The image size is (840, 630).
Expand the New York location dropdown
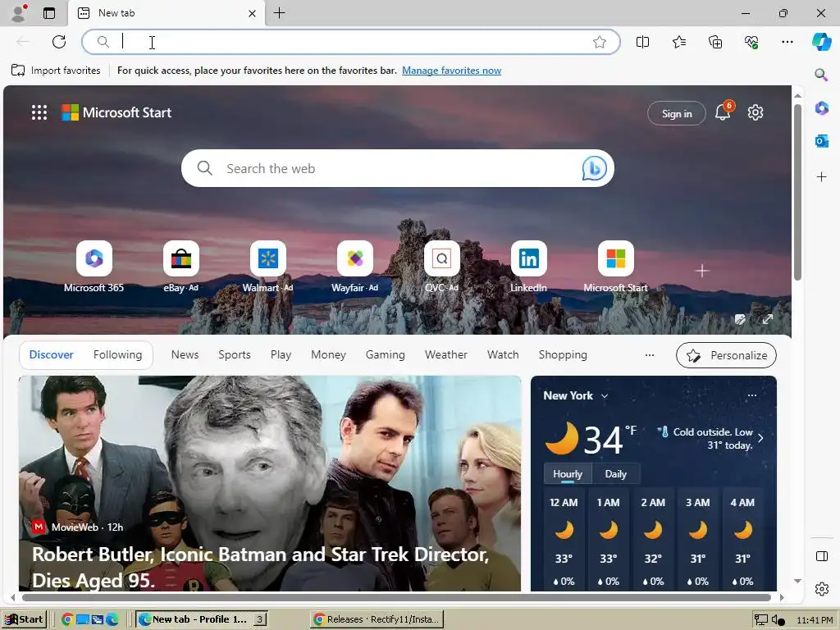tap(605, 396)
